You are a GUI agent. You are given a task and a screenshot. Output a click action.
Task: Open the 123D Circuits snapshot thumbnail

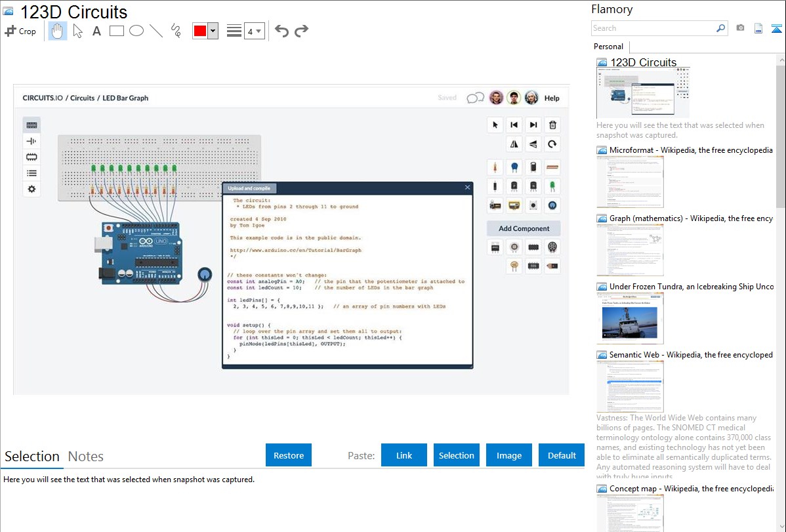(643, 93)
